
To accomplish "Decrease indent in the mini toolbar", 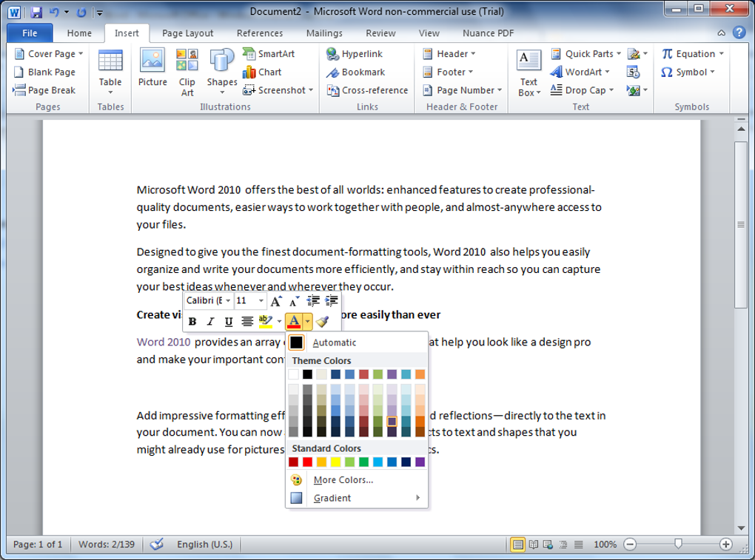I will 313,301.
